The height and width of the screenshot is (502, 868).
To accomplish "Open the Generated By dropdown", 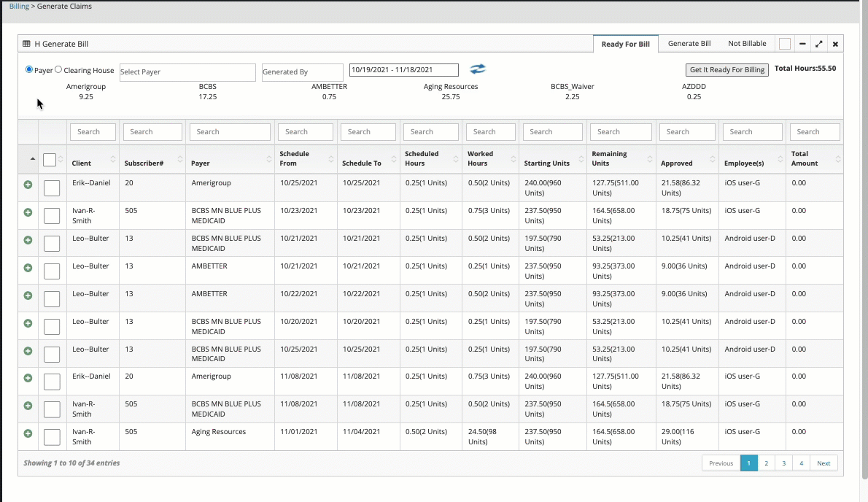I will (x=302, y=72).
